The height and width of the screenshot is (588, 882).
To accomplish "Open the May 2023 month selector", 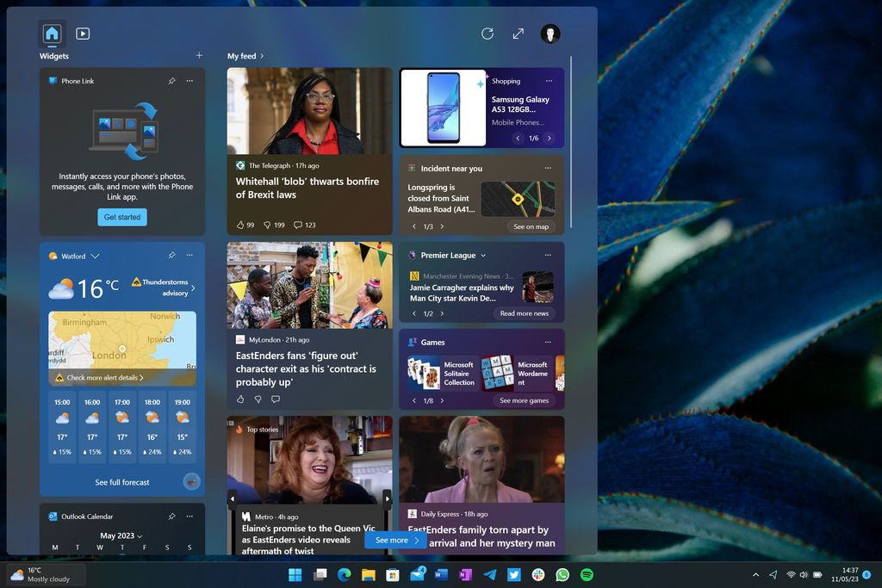I will coord(119,535).
